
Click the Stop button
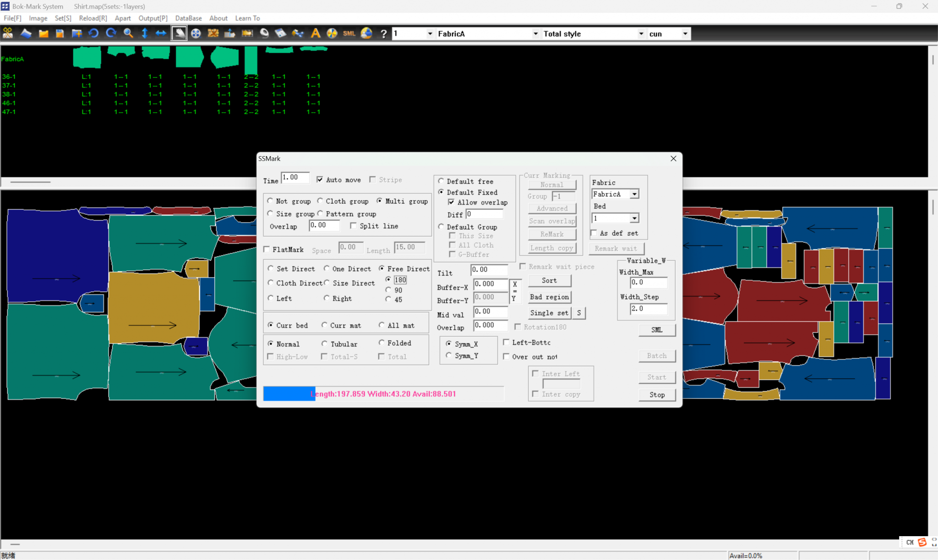657,395
